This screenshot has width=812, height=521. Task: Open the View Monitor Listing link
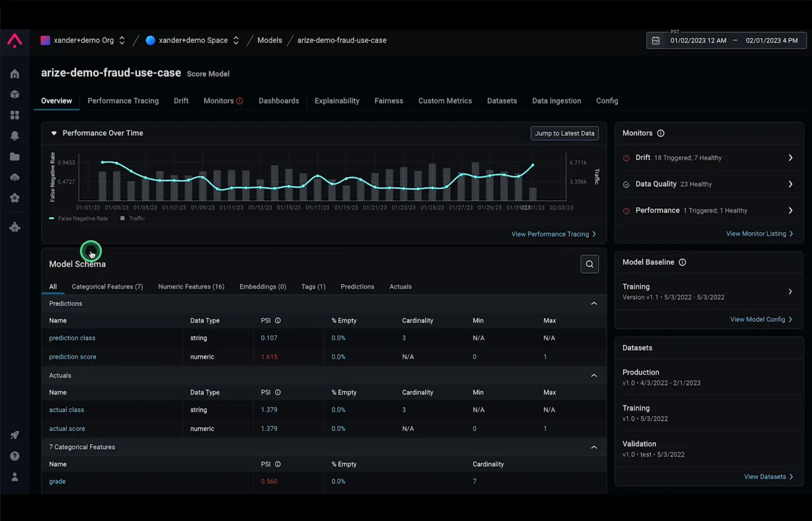click(760, 234)
